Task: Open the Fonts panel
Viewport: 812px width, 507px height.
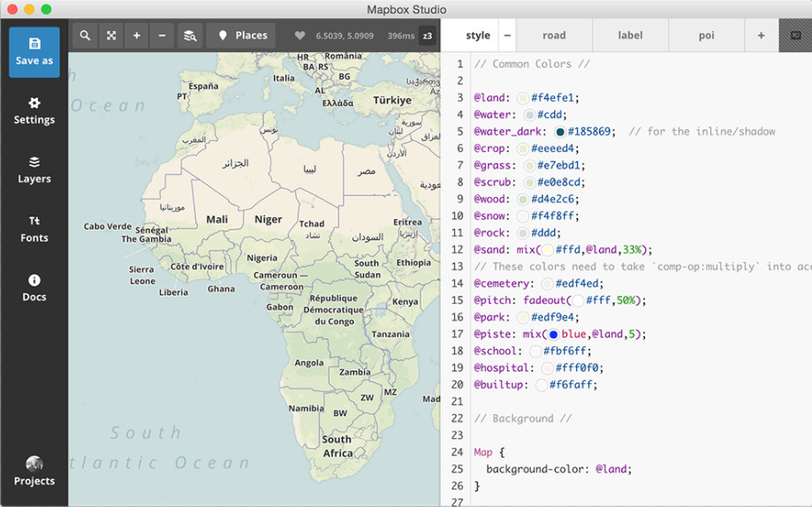Action: tap(34, 229)
